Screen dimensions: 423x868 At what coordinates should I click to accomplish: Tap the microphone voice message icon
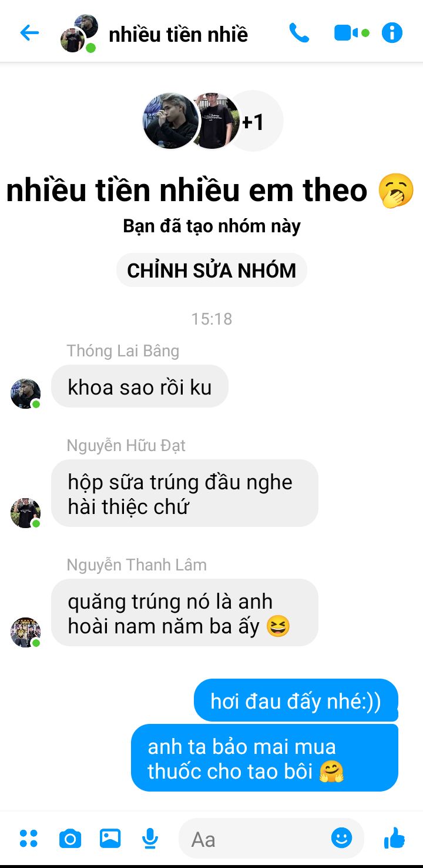150,839
